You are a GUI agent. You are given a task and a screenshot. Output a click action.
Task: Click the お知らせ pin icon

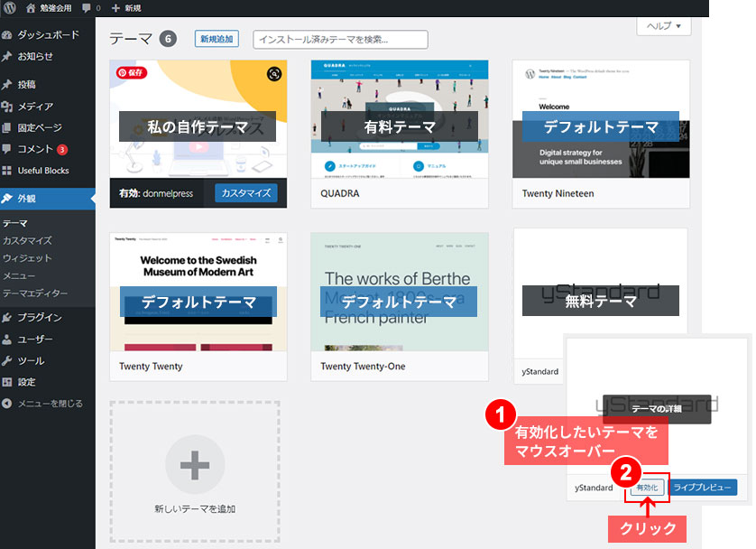6,57
